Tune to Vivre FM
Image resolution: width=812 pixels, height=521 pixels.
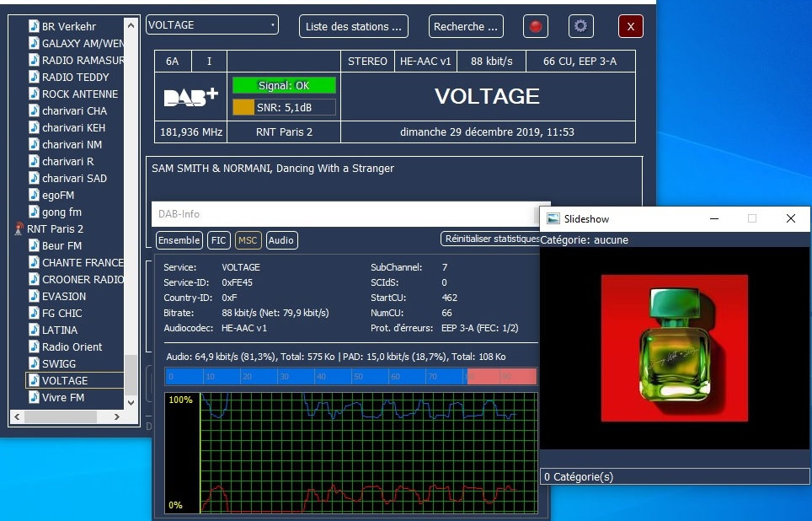click(63, 397)
